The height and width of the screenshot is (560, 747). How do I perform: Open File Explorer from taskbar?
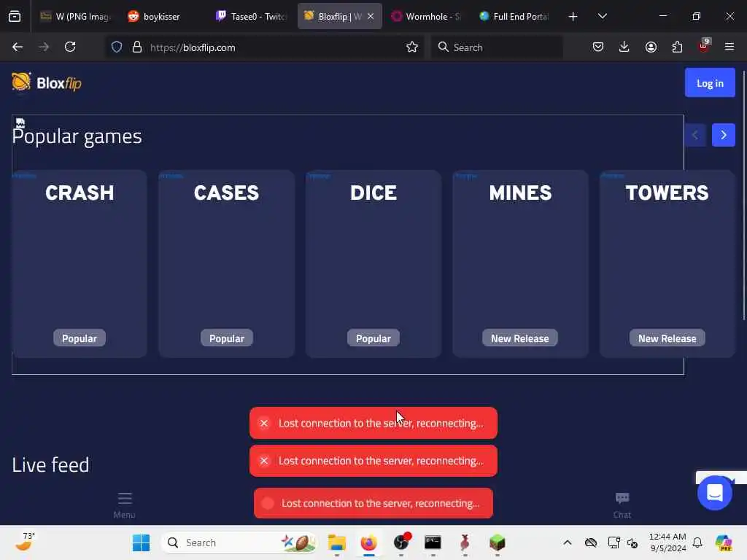[337, 542]
